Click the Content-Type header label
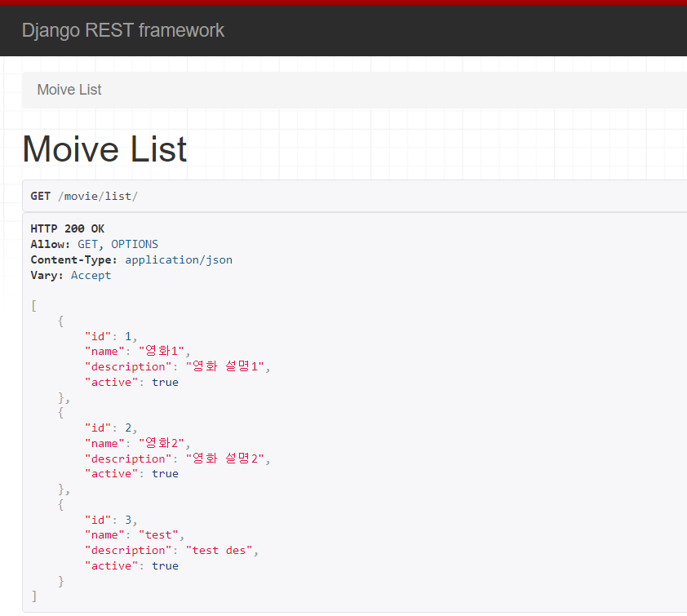The width and height of the screenshot is (687, 616). (x=73, y=259)
